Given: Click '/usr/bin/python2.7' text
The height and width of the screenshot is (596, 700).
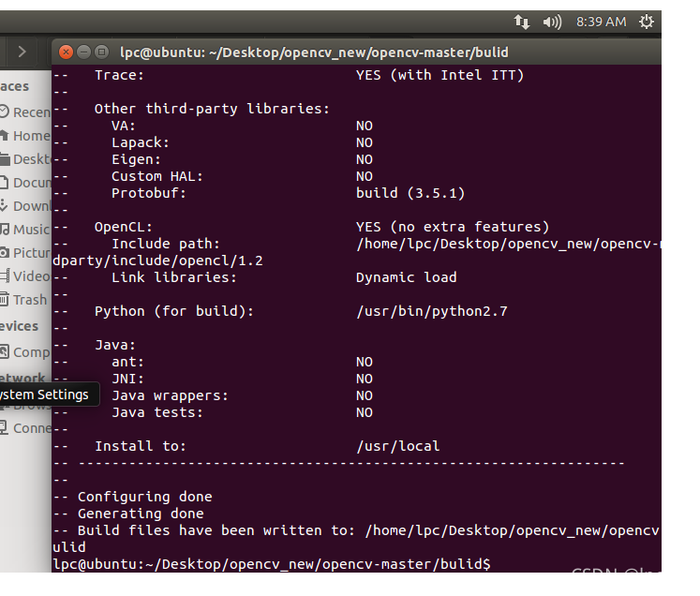Looking at the screenshot, I should point(432,311).
